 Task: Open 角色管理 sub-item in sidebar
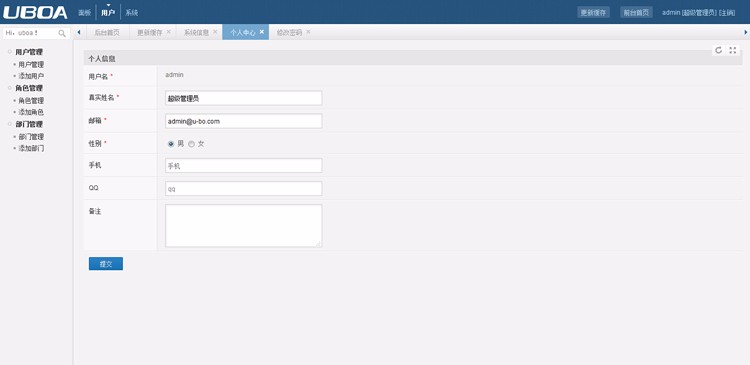pyautogui.click(x=31, y=100)
